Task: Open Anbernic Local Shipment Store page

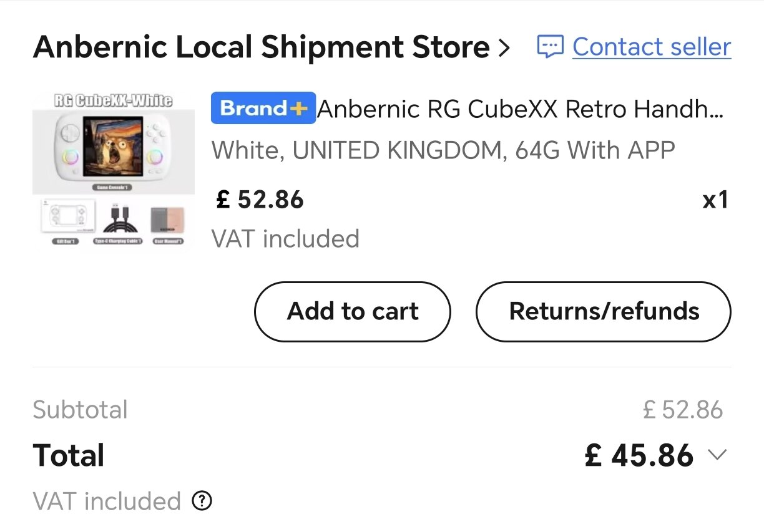Action: coord(262,47)
